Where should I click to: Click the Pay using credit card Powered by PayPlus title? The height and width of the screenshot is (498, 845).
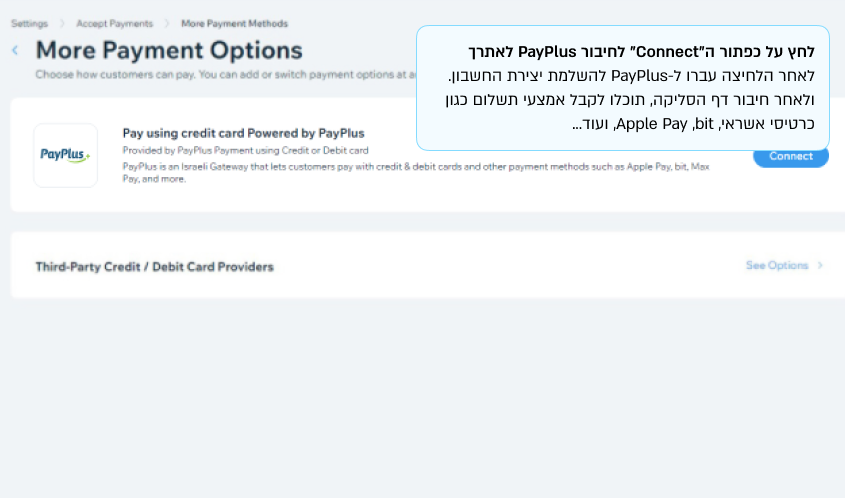[243, 133]
